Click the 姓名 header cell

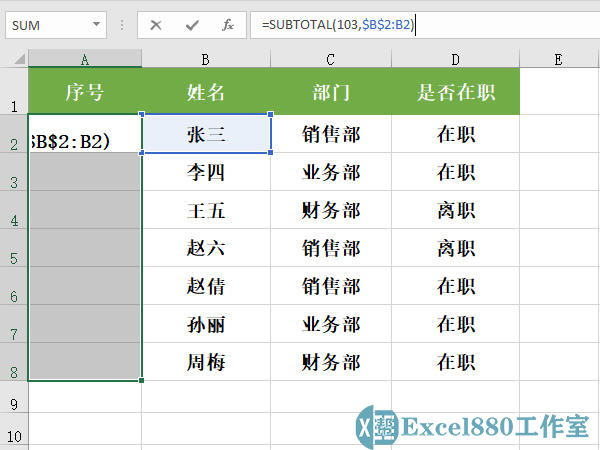206,93
